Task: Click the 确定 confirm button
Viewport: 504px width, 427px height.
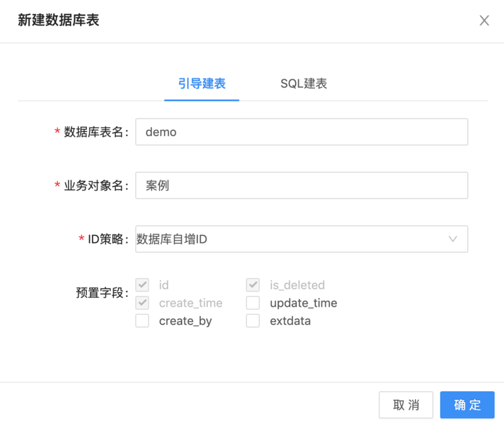Action: (x=467, y=405)
